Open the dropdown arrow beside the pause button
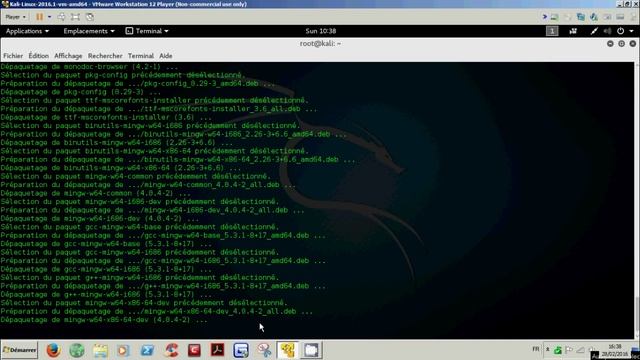This screenshot has width=640, height=360. coord(49,17)
